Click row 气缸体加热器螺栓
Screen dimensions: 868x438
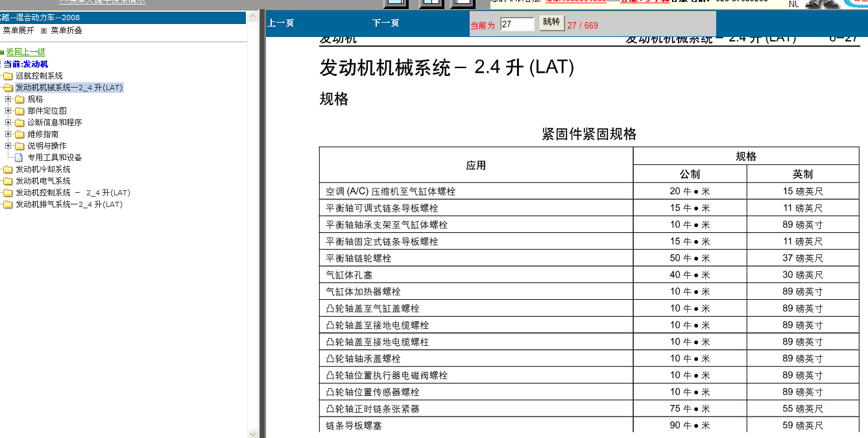point(589,292)
